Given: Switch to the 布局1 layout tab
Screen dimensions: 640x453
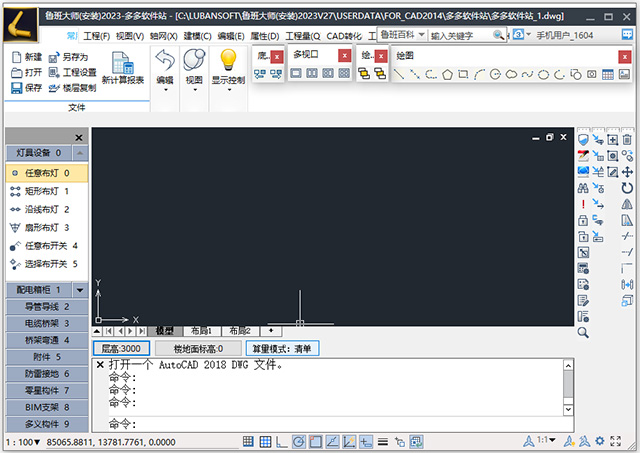Looking at the screenshot, I should tap(201, 331).
